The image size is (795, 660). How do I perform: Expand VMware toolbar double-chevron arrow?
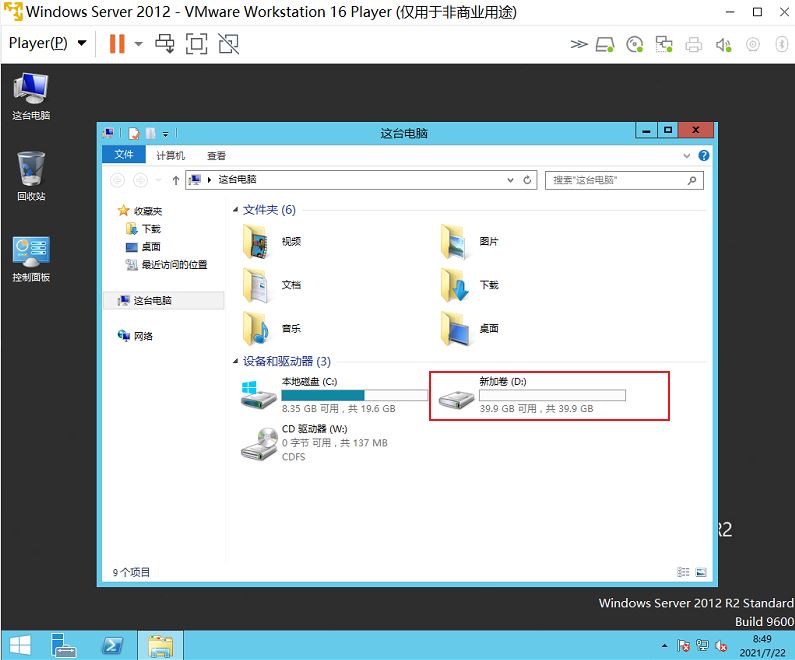(x=579, y=44)
